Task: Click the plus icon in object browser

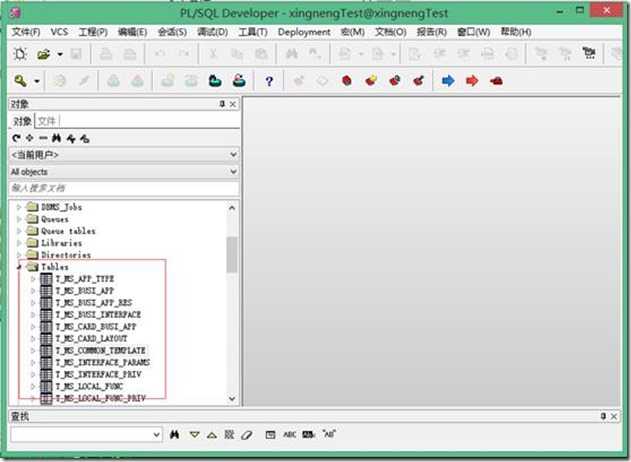Action: 29,138
